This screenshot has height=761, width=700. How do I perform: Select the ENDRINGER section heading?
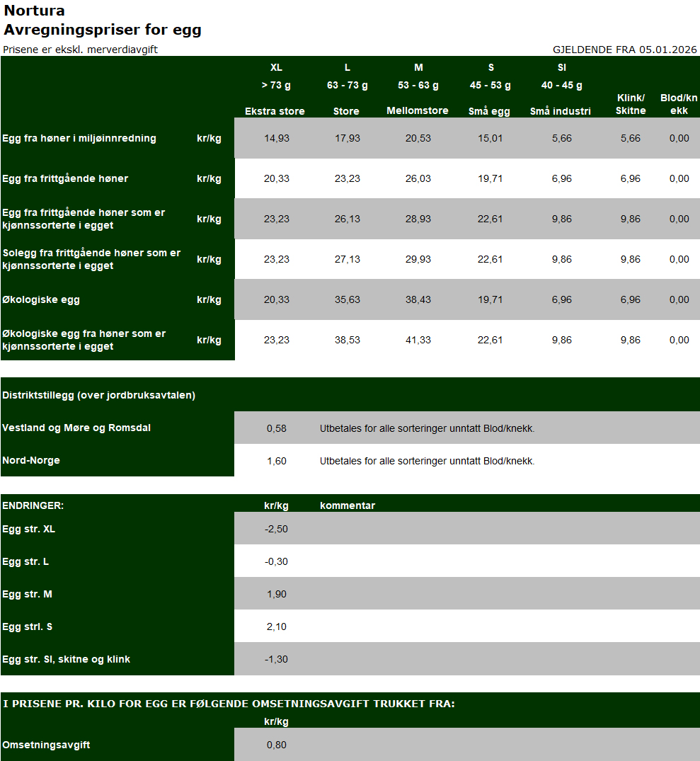click(x=33, y=505)
